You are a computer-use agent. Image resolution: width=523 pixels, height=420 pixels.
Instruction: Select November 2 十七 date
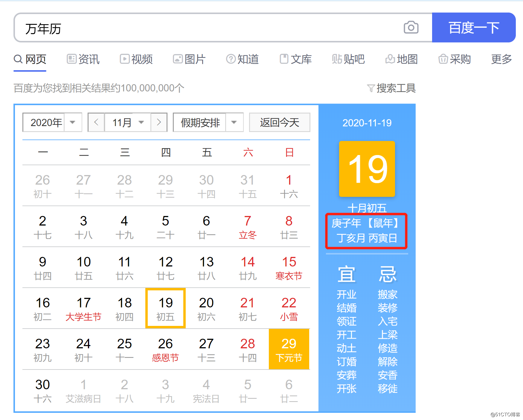(x=42, y=227)
